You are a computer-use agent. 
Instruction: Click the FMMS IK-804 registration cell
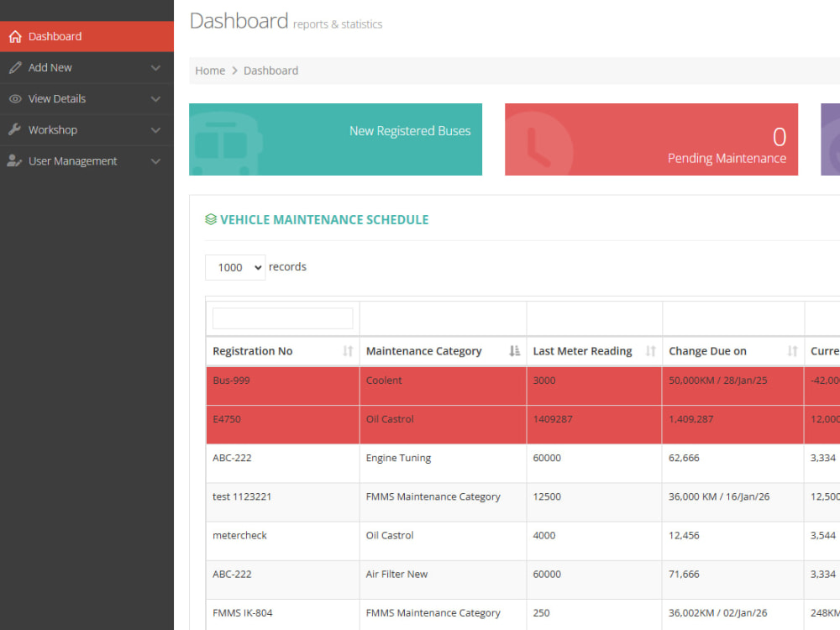(283, 615)
